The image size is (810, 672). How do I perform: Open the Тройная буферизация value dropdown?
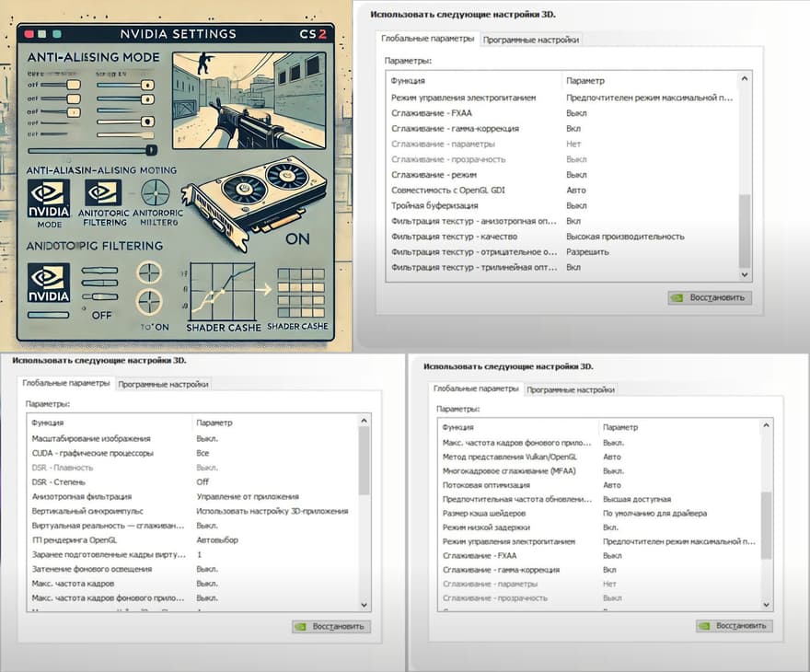(x=576, y=205)
